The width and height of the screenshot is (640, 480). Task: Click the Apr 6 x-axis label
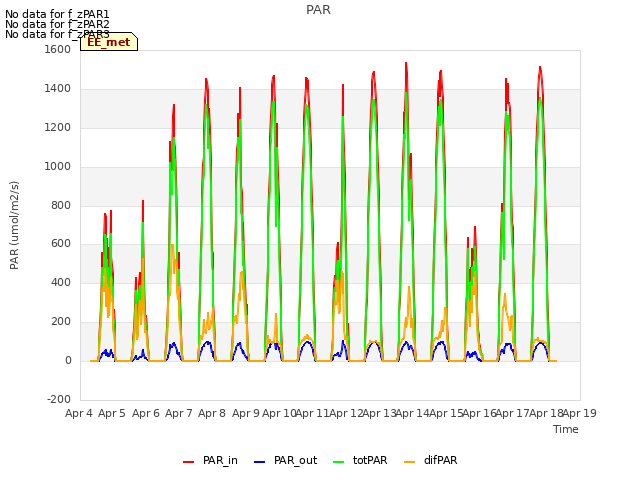click(146, 413)
